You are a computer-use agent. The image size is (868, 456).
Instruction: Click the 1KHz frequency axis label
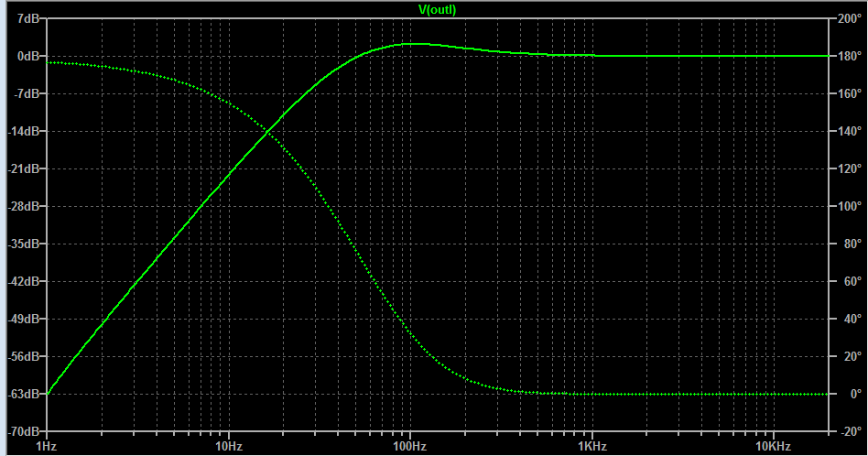tap(592, 446)
